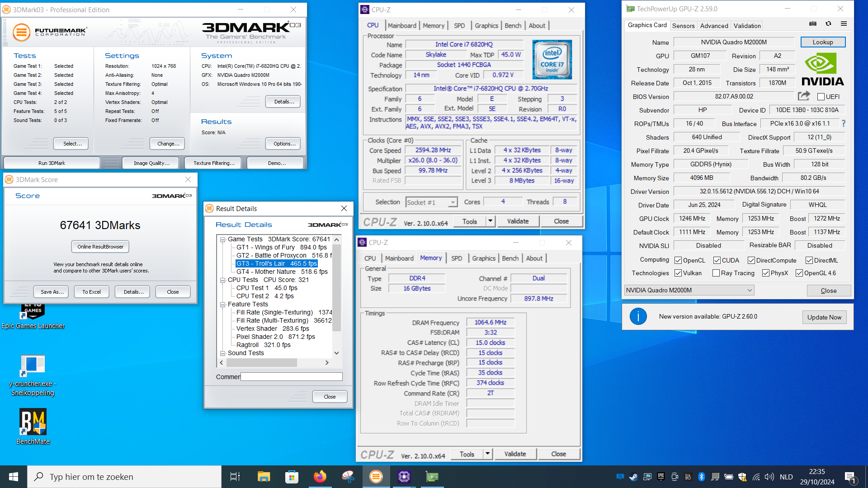Open Tools dropdown arrow in CPU-Z Memory window
This screenshot has height=488, width=868.
coord(488,454)
